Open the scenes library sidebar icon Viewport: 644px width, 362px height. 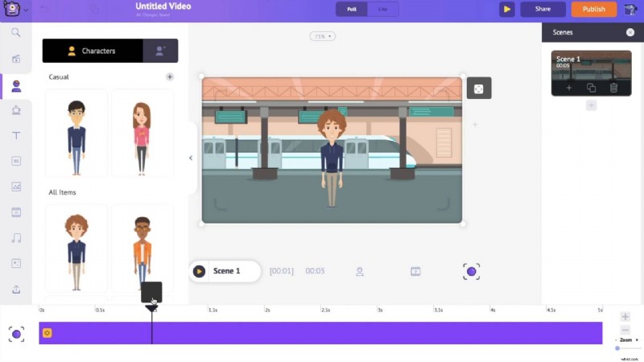click(x=16, y=59)
